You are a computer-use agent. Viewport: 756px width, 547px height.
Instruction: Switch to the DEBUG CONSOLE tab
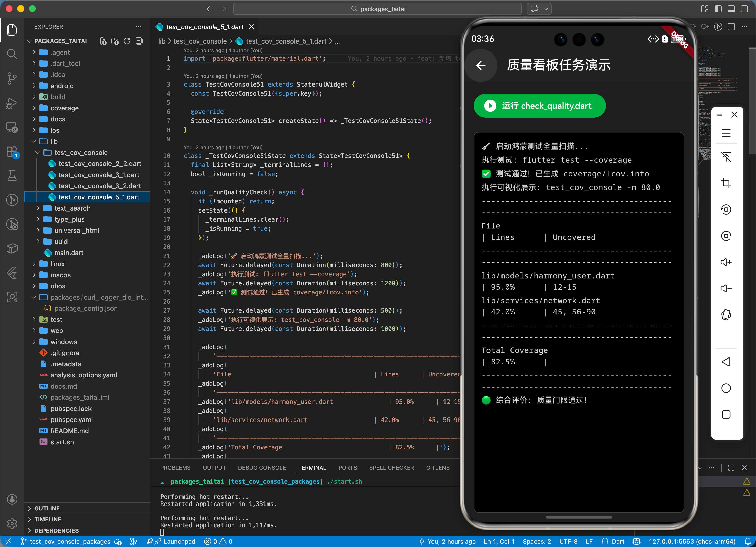tap(262, 468)
